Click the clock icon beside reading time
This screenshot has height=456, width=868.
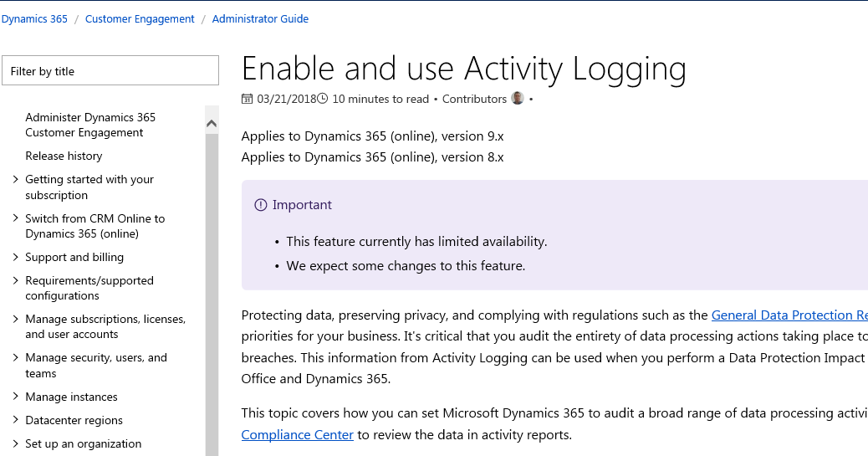pyautogui.click(x=322, y=99)
